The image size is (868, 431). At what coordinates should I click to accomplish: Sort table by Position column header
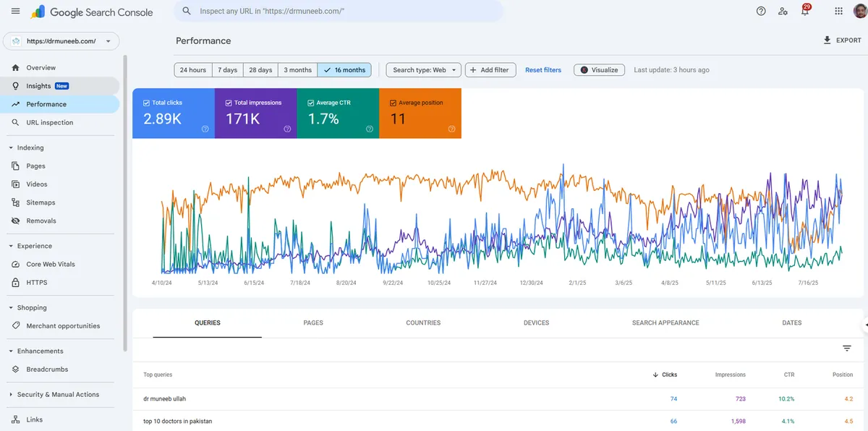(x=843, y=375)
